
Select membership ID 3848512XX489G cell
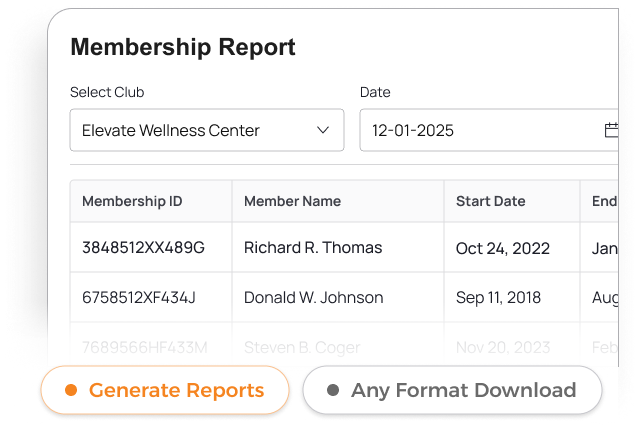point(143,247)
